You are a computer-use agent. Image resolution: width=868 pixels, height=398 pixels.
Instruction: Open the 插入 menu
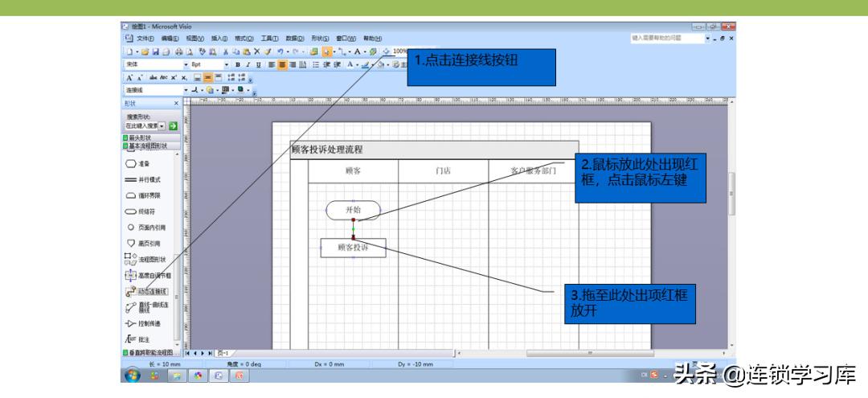click(x=219, y=39)
